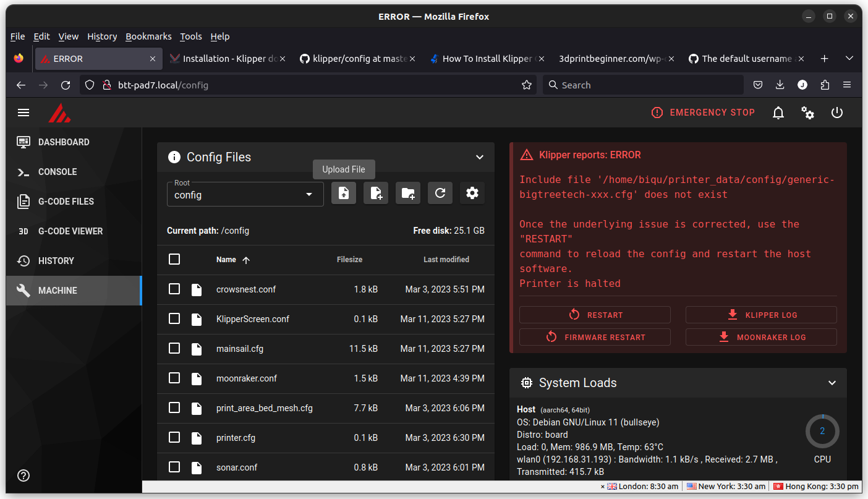Refresh the config file list
This screenshot has height=499, width=868.
(440, 194)
